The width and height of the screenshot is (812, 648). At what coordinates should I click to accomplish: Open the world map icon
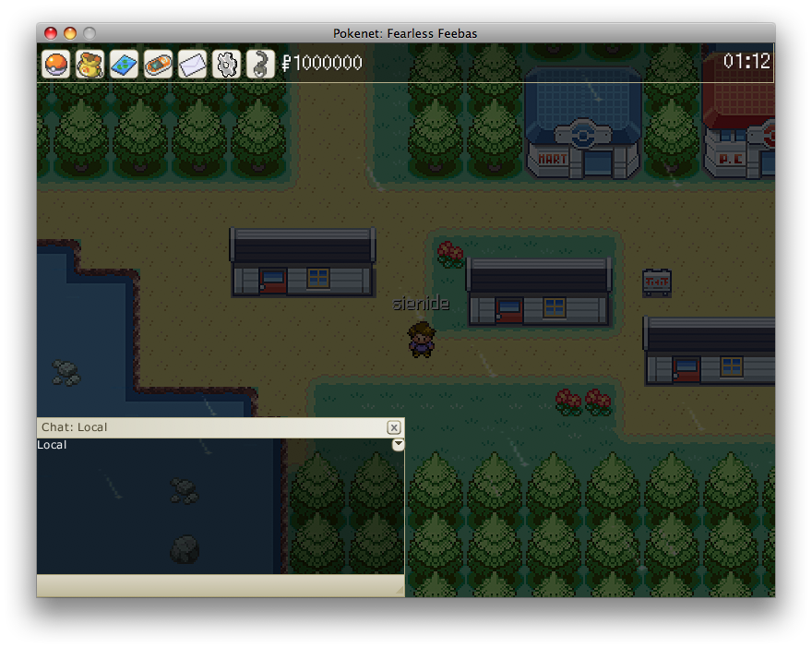click(x=124, y=65)
